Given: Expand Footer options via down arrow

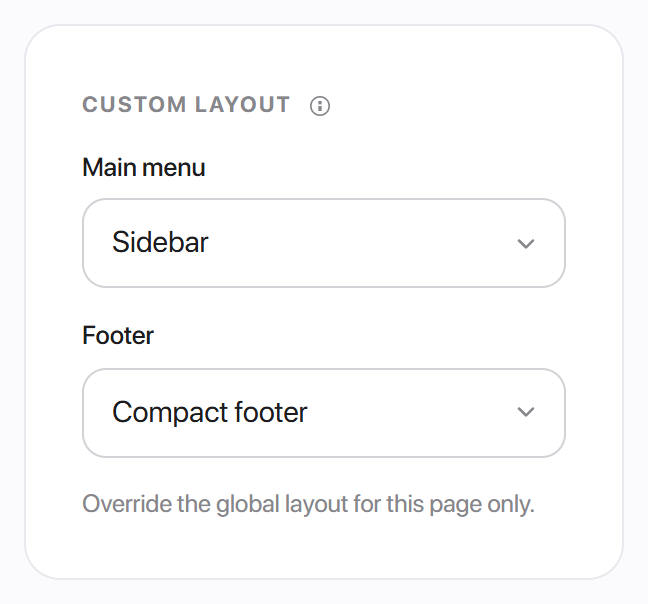Looking at the screenshot, I should [526, 412].
